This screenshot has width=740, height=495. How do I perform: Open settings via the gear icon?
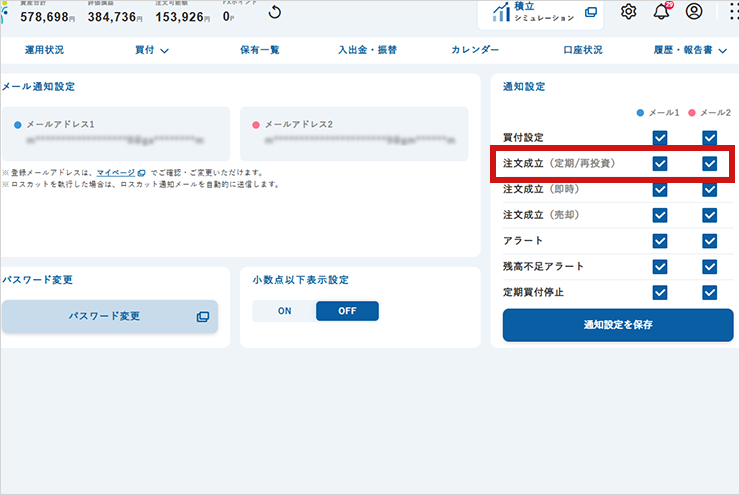coord(628,12)
